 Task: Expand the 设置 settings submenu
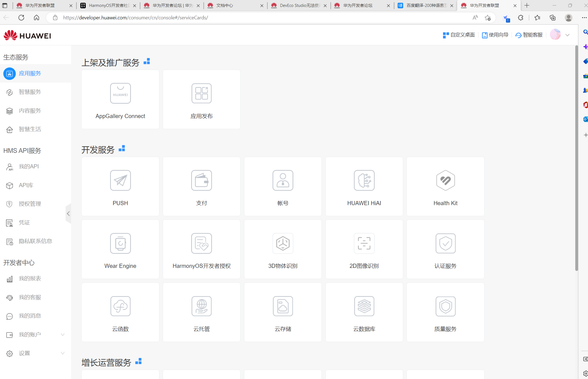pyautogui.click(x=62, y=353)
